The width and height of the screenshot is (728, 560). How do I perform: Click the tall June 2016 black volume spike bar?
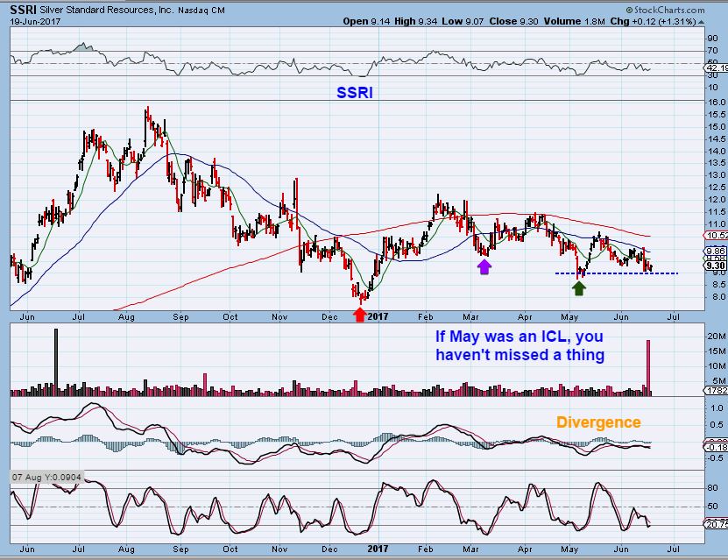[56, 362]
